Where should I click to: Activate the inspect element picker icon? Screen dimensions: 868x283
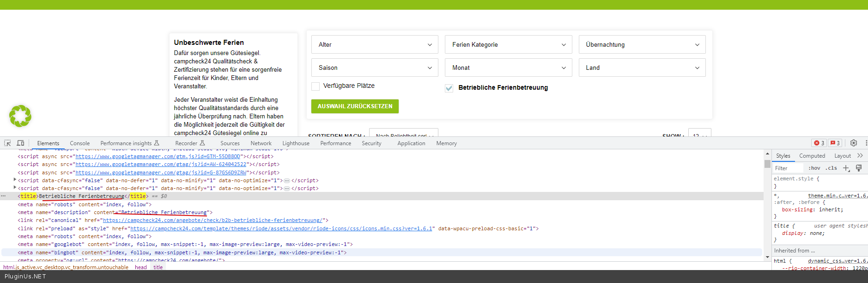click(7, 143)
